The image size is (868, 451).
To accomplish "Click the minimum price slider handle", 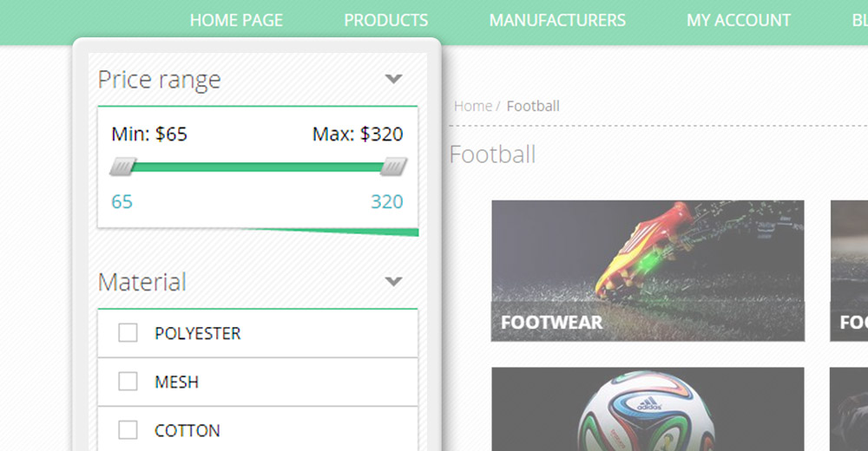I will click(x=123, y=166).
